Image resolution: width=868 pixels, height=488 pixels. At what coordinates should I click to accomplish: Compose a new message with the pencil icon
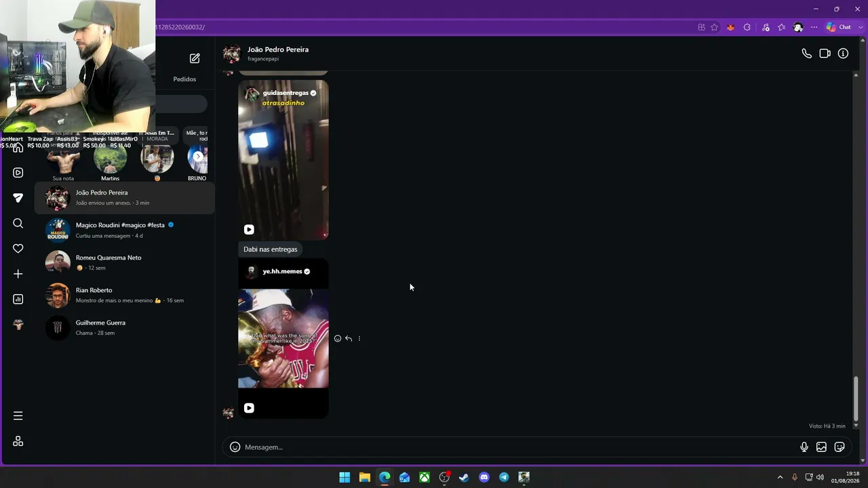click(x=195, y=58)
